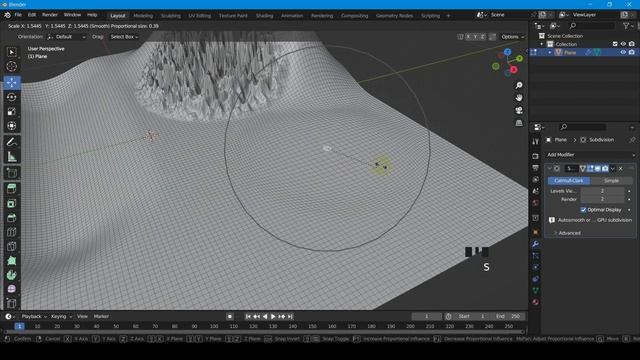Toggle modifier render display button
This screenshot has width=640, height=360.
(605, 169)
